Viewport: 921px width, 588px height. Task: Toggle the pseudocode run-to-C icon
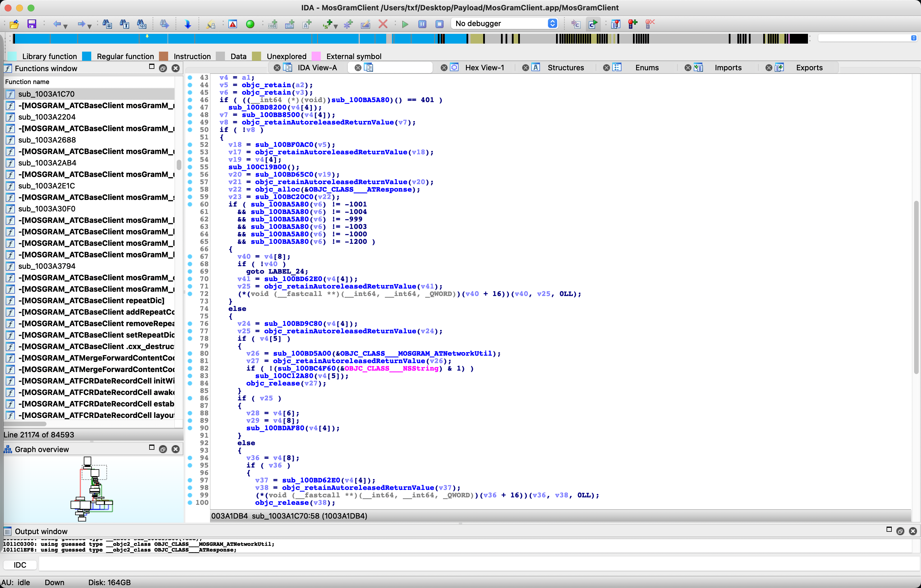pyautogui.click(x=593, y=24)
